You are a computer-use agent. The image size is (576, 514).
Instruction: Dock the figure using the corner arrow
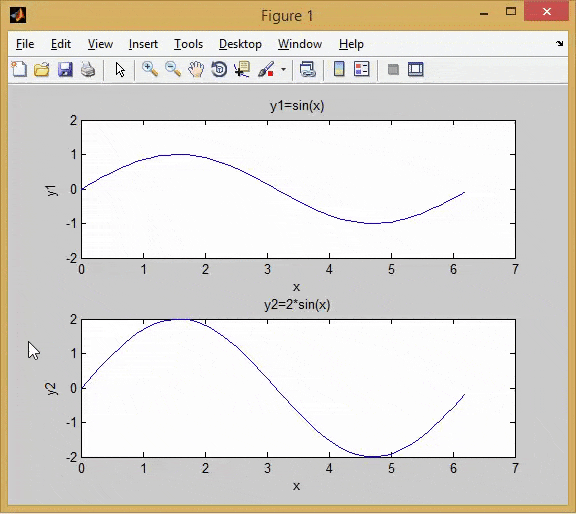click(559, 44)
